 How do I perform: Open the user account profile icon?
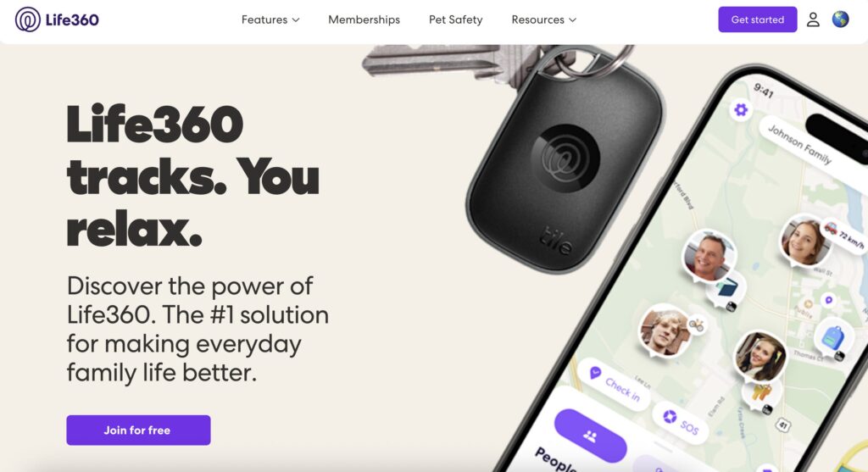(x=813, y=19)
